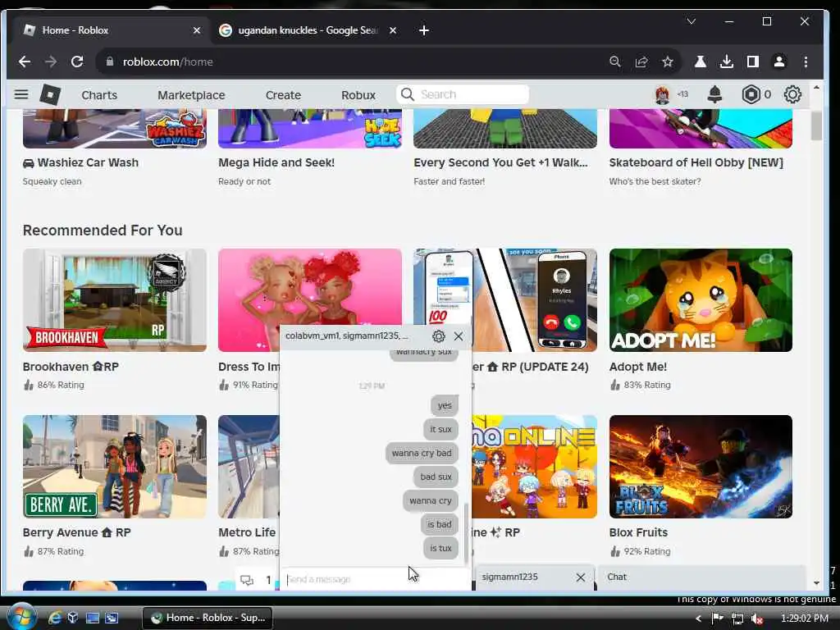This screenshot has height=630, width=840.
Task: Open the Chrome three-dot menu
Action: click(806, 62)
